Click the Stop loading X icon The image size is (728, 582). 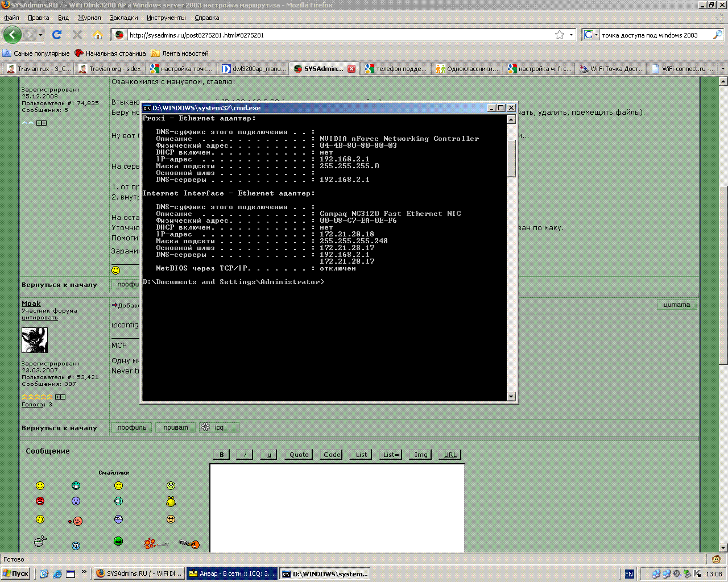(77, 35)
